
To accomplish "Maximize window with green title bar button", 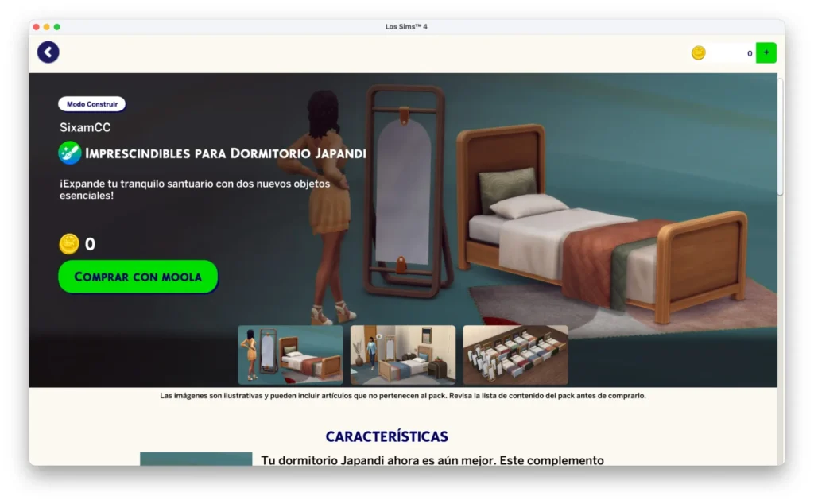I will pos(57,27).
